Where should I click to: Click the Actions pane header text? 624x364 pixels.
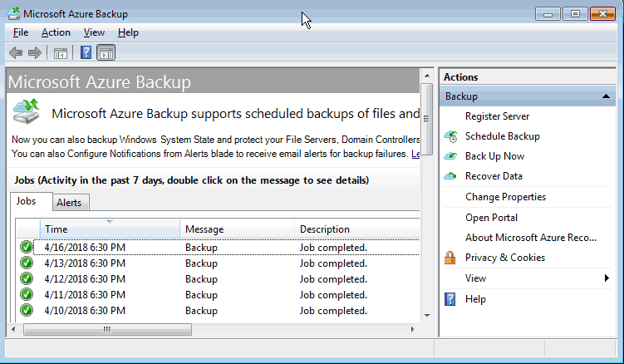(460, 76)
